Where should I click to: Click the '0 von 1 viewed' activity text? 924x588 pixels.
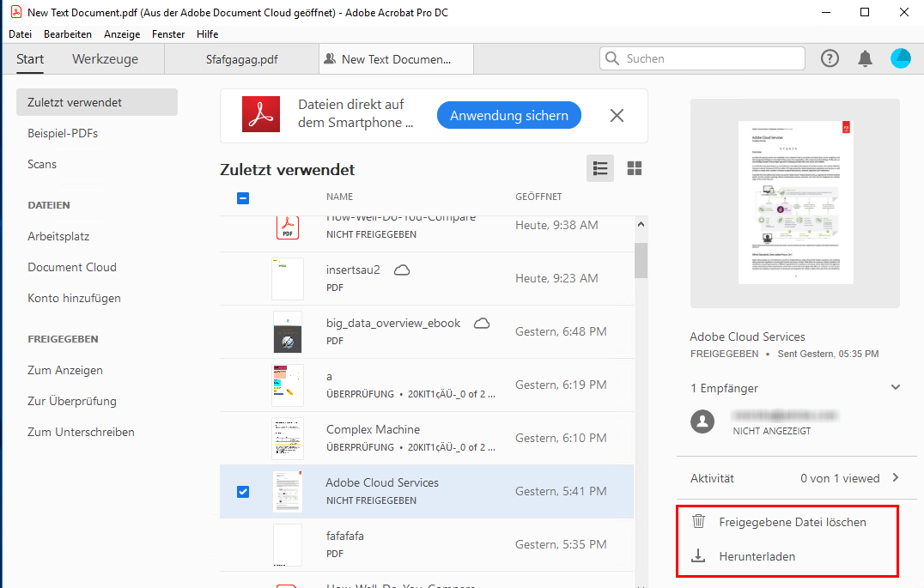[x=840, y=478]
